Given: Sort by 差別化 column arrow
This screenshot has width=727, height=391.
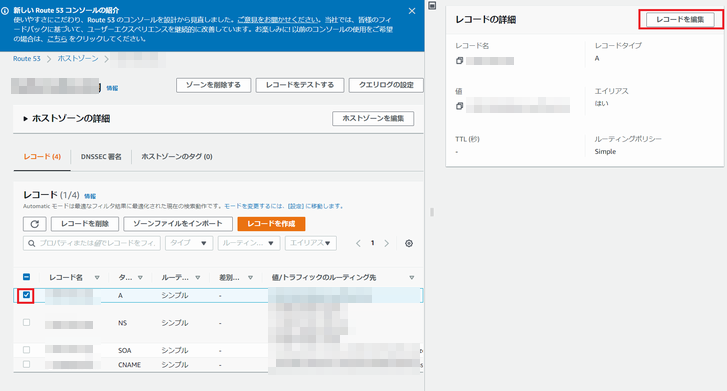Looking at the screenshot, I should coord(250,278).
